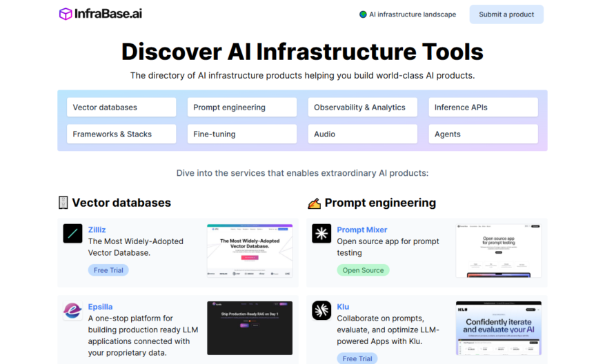Open the Prompt Mixer website preview thumbnail
This screenshot has width=605, height=364.
(499, 251)
